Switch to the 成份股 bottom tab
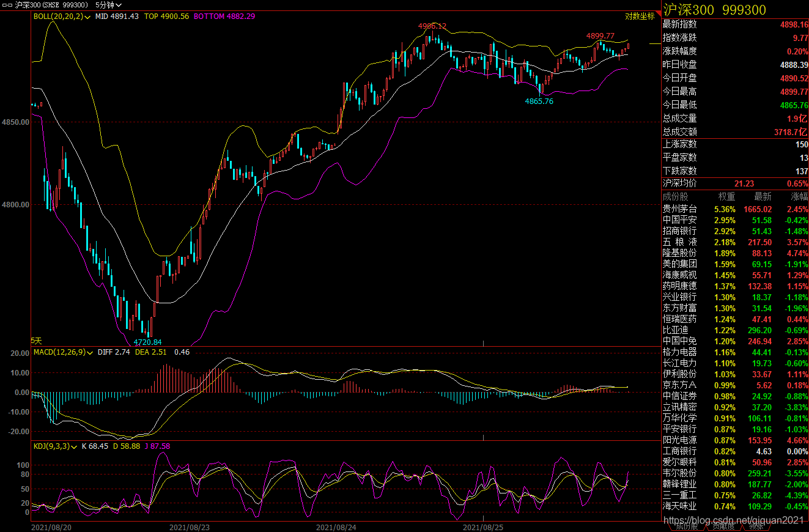Image resolution: width=809 pixels, height=532 pixels. [686, 526]
